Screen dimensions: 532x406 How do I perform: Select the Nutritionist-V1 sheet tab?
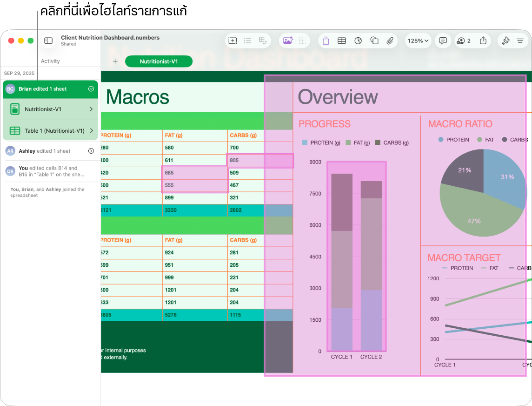pyautogui.click(x=159, y=61)
